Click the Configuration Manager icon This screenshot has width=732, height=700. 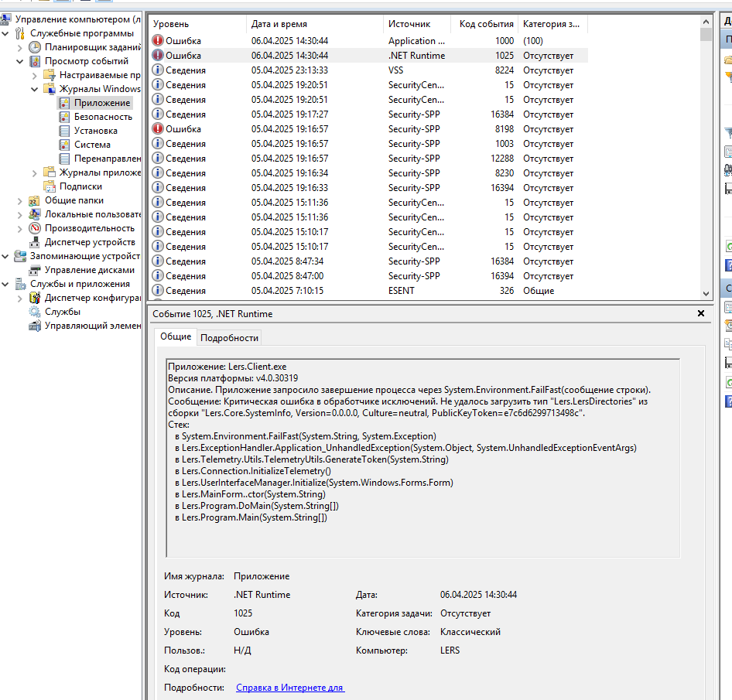[x=35, y=299]
